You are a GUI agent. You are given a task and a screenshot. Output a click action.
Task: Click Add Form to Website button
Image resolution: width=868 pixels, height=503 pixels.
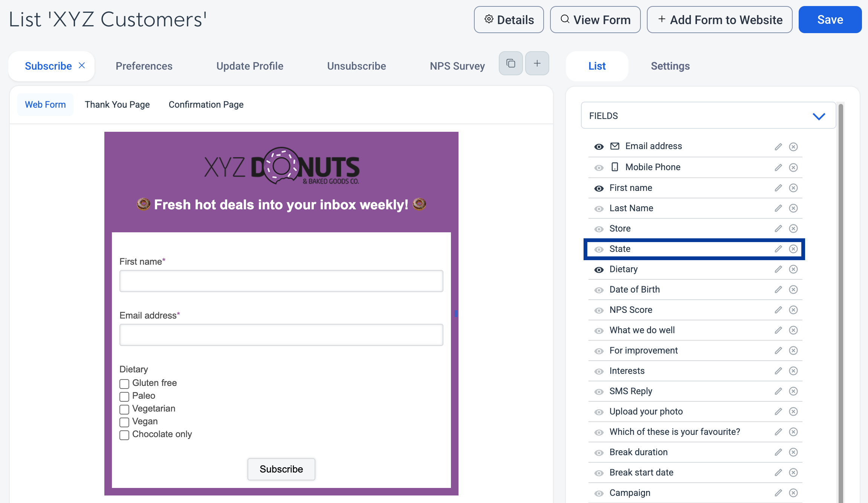coord(720,20)
